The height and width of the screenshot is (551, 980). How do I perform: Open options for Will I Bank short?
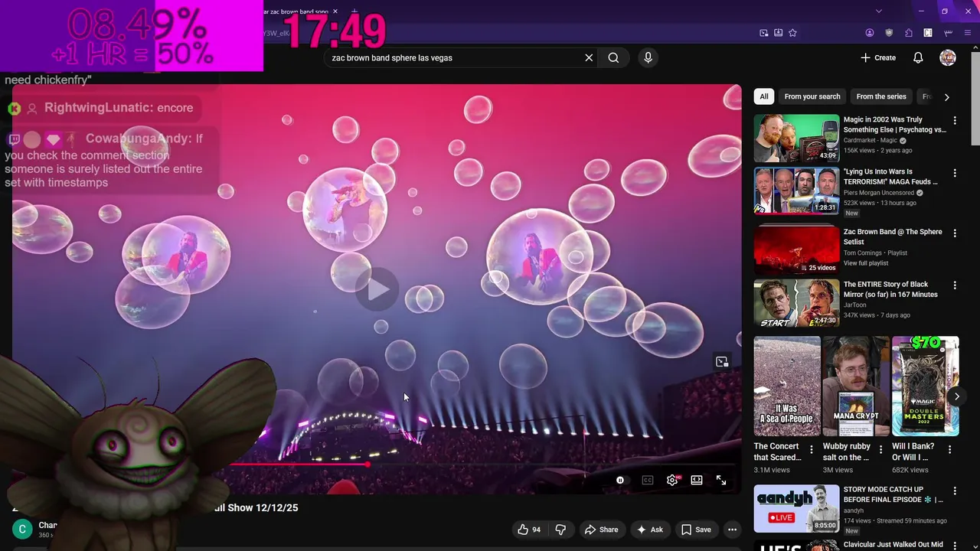[x=950, y=450]
